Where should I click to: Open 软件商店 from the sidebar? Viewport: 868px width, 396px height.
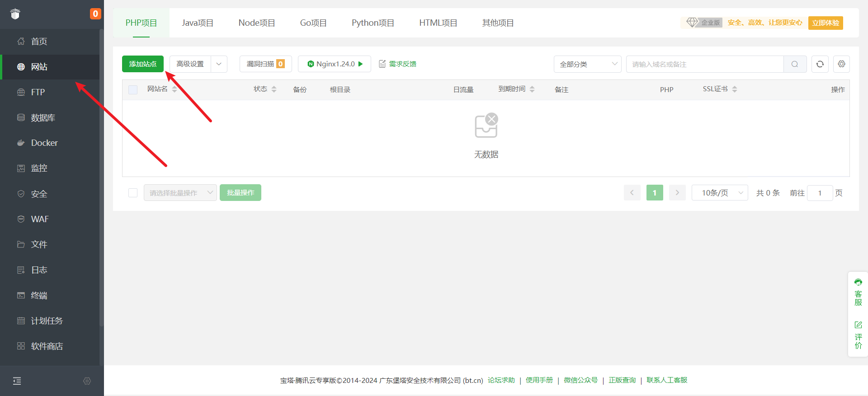(50, 346)
